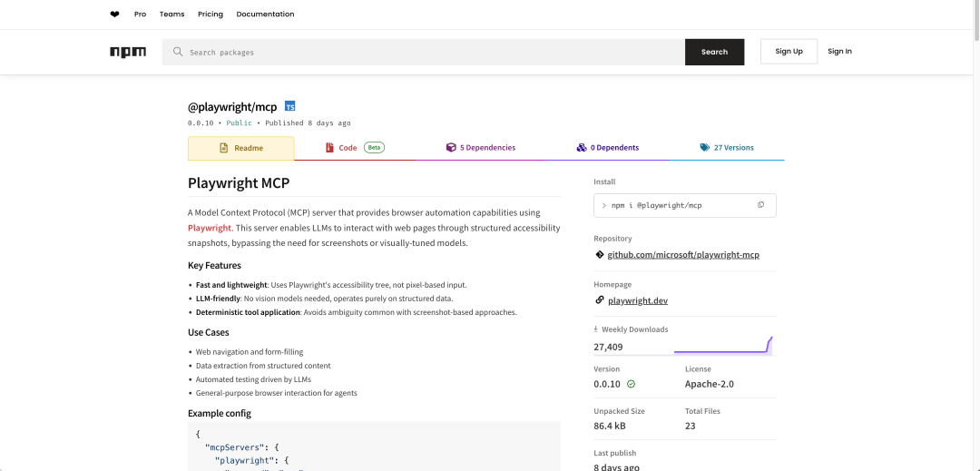Click the magnifier icon in search box
The height and width of the screenshot is (471, 980).
[x=178, y=52]
